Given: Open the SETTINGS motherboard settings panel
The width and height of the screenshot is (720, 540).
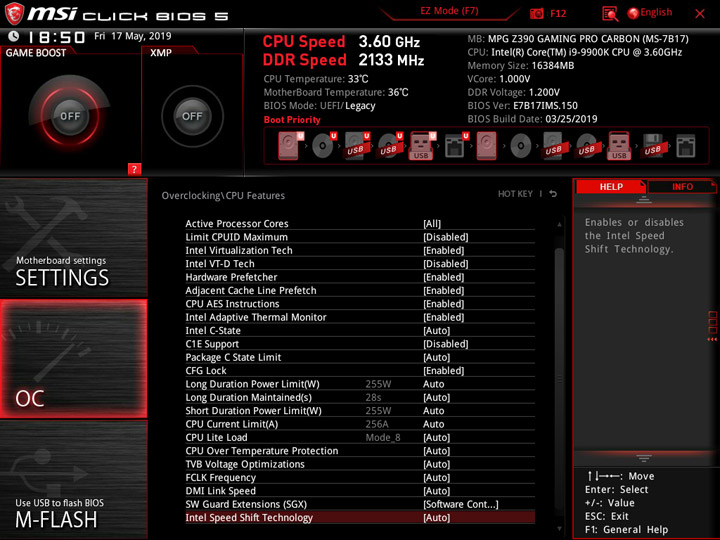Looking at the screenshot, I should pyautogui.click(x=73, y=238).
